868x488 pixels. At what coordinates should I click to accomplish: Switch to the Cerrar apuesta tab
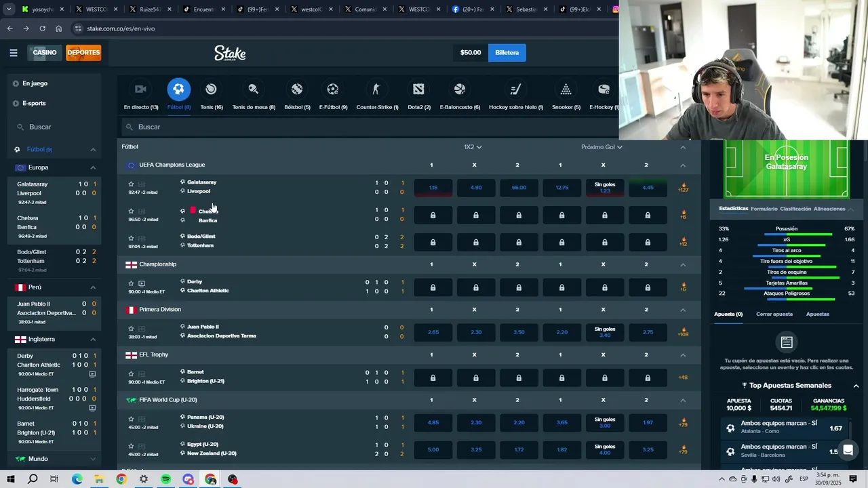(774, 314)
